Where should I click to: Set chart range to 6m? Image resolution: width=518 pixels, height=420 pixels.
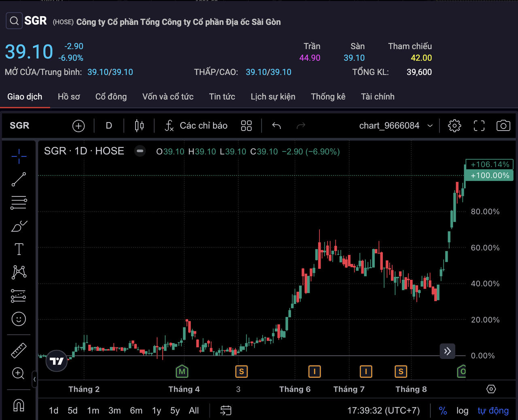click(x=136, y=411)
